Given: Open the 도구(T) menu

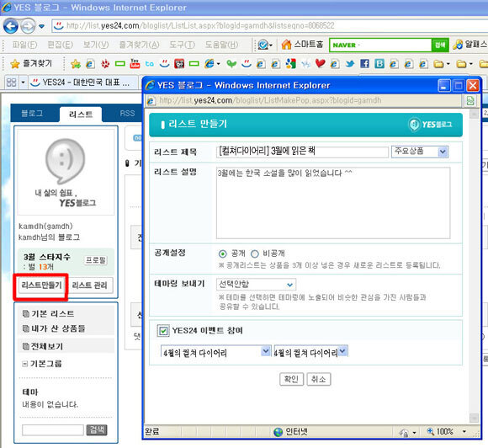Looking at the screenshot, I should coord(182,45).
